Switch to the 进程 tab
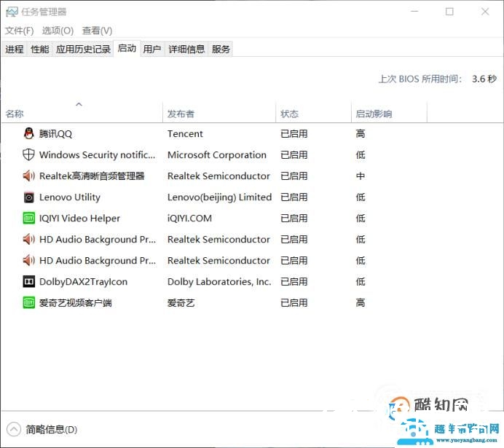The width and height of the screenshot is (504, 448). pos(14,50)
